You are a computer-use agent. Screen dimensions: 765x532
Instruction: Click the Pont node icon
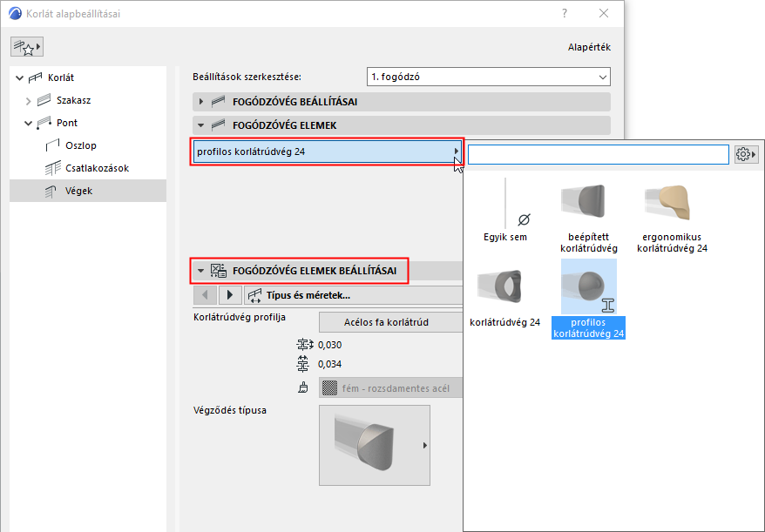click(44, 123)
